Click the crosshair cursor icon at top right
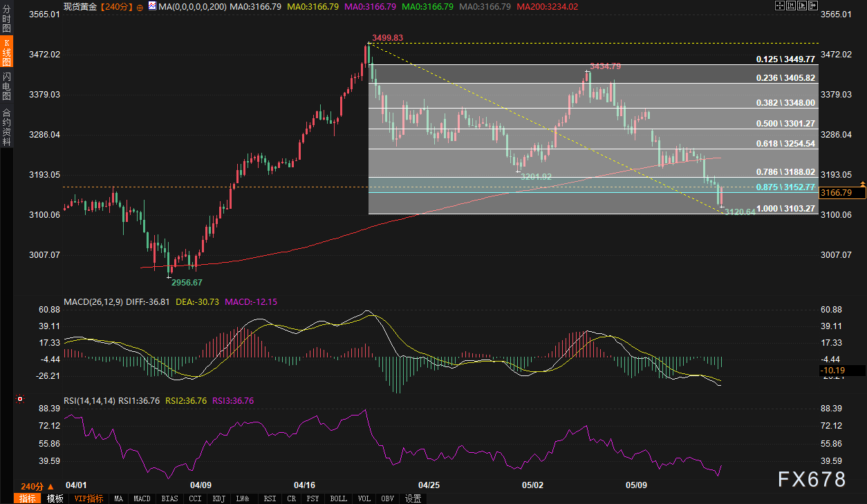The height and width of the screenshot is (504, 867). coord(779,6)
